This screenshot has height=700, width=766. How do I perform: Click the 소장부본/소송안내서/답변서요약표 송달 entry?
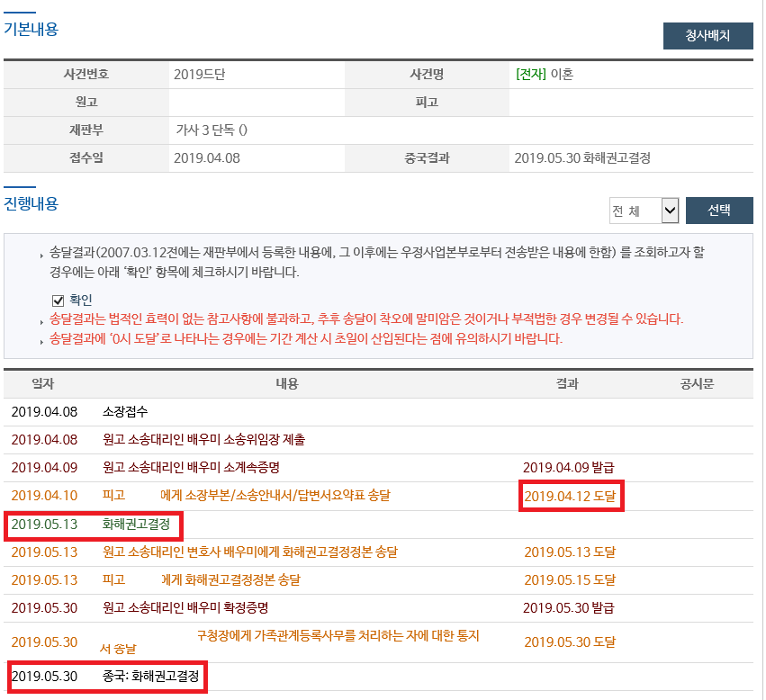pos(275,496)
